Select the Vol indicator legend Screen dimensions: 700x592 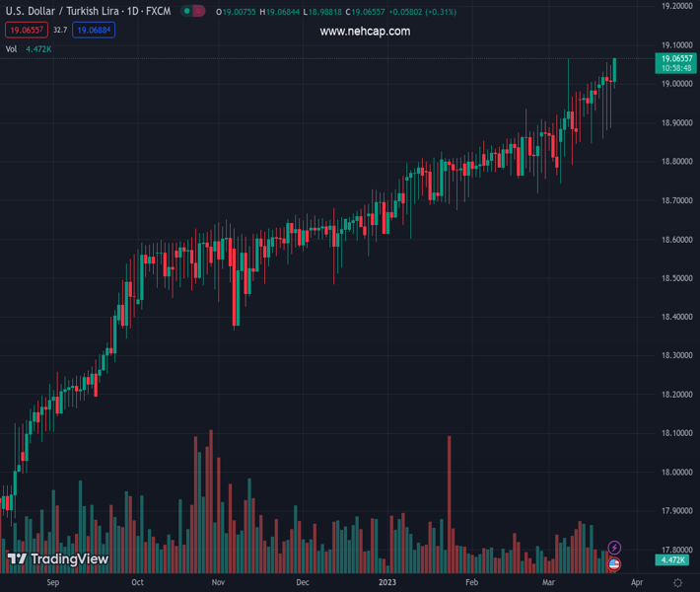12,48
